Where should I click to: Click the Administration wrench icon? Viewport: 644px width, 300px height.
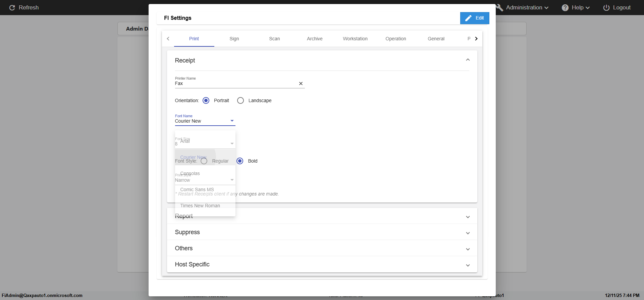click(x=500, y=8)
